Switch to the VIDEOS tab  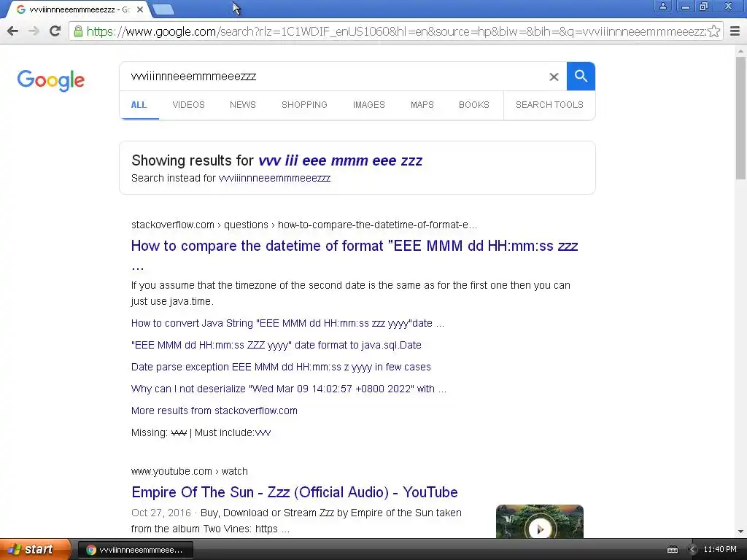pos(189,105)
